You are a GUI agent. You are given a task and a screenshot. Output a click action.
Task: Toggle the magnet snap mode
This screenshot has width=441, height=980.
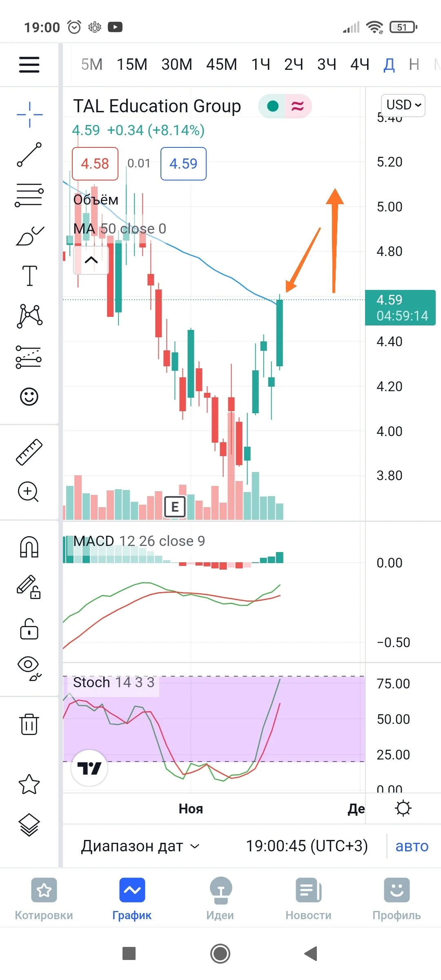coord(29,547)
